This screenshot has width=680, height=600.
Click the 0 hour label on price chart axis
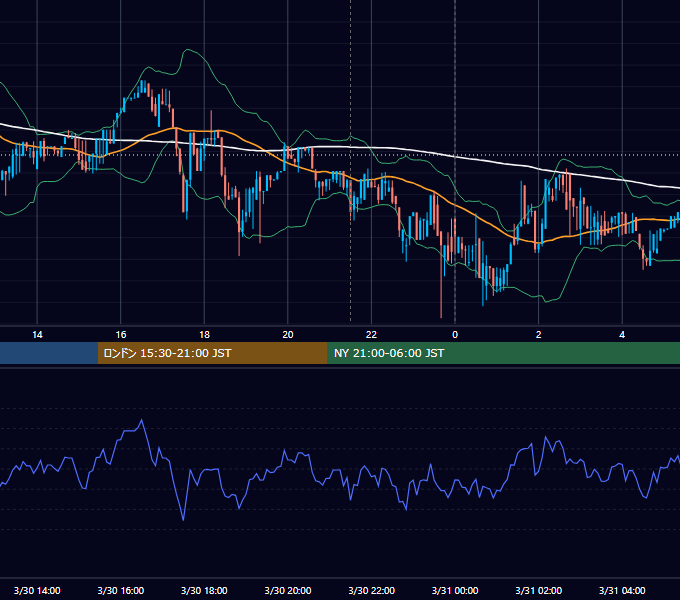coord(455,335)
